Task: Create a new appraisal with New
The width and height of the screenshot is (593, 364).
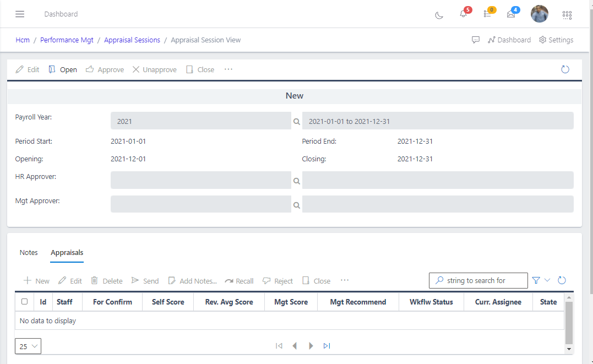Action: click(36, 281)
